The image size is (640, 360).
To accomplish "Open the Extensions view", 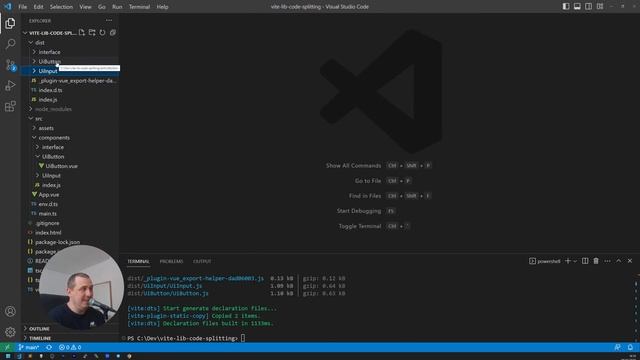I will [x=10, y=107].
